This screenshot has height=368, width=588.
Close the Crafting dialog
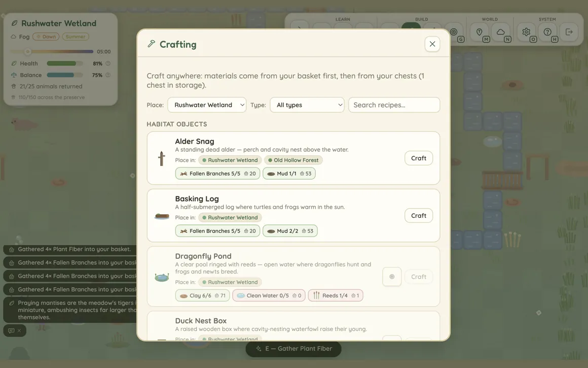click(x=432, y=44)
